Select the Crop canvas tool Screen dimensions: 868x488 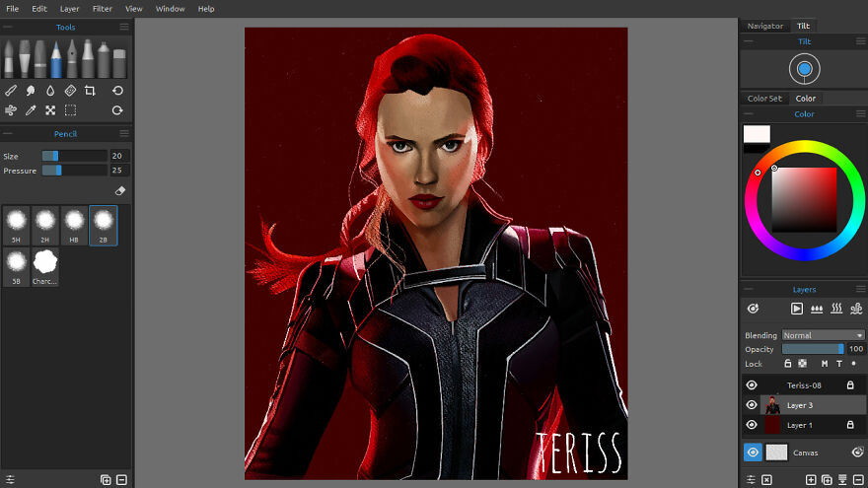point(90,90)
